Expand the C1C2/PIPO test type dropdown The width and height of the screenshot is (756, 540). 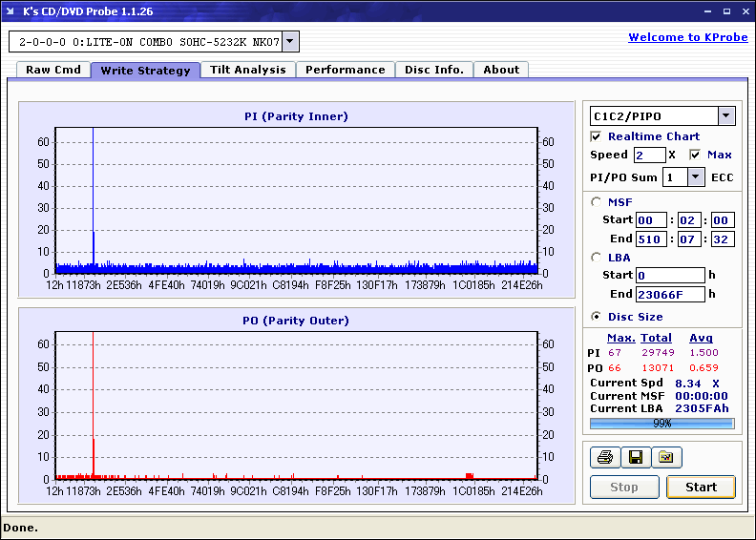pyautogui.click(x=725, y=115)
